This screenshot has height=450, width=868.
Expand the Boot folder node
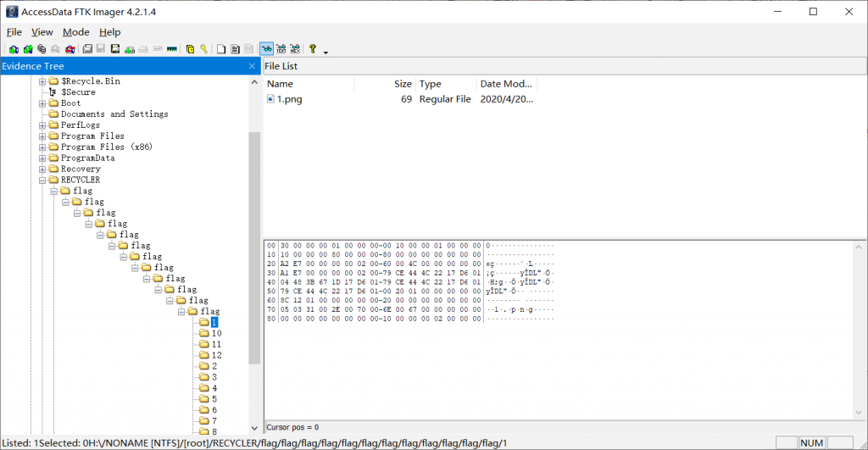[x=42, y=103]
